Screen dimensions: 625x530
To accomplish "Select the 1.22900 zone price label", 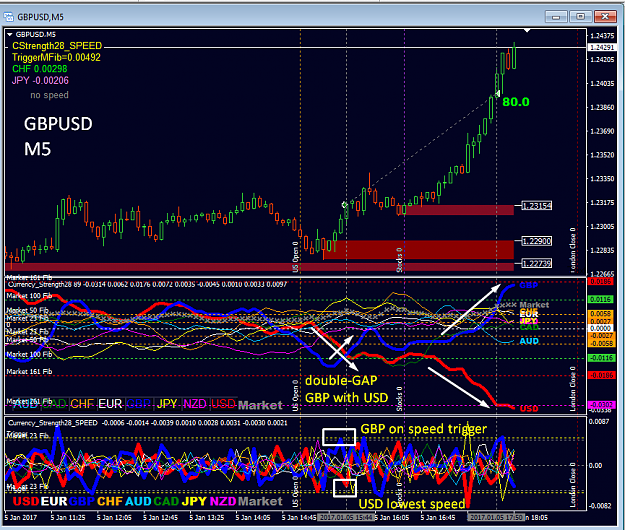I will click(x=537, y=241).
